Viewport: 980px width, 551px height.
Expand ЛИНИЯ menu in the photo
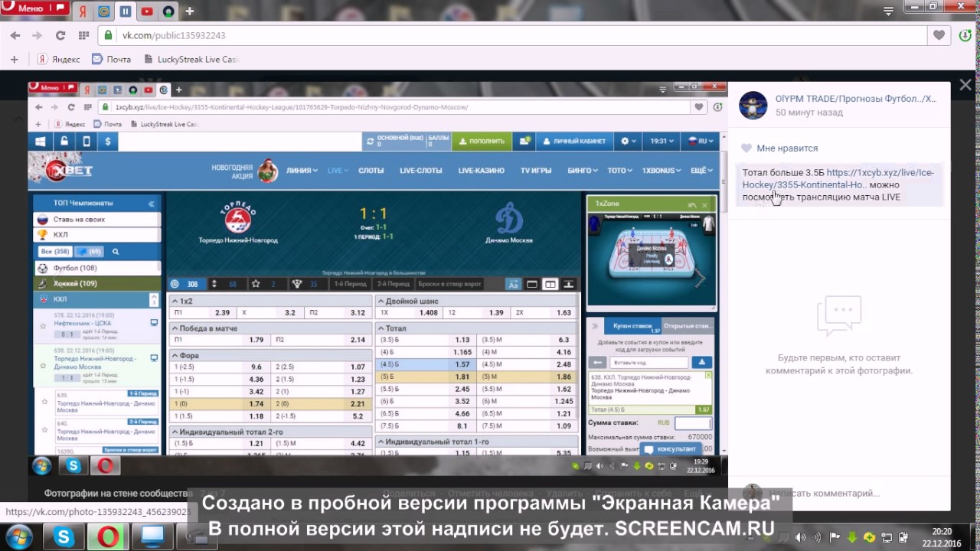302,171
